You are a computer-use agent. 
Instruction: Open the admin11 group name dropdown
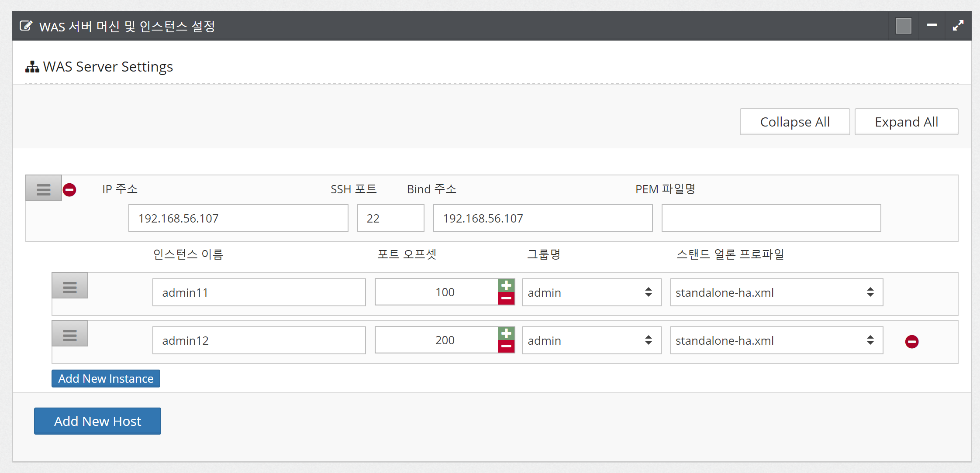pos(591,292)
